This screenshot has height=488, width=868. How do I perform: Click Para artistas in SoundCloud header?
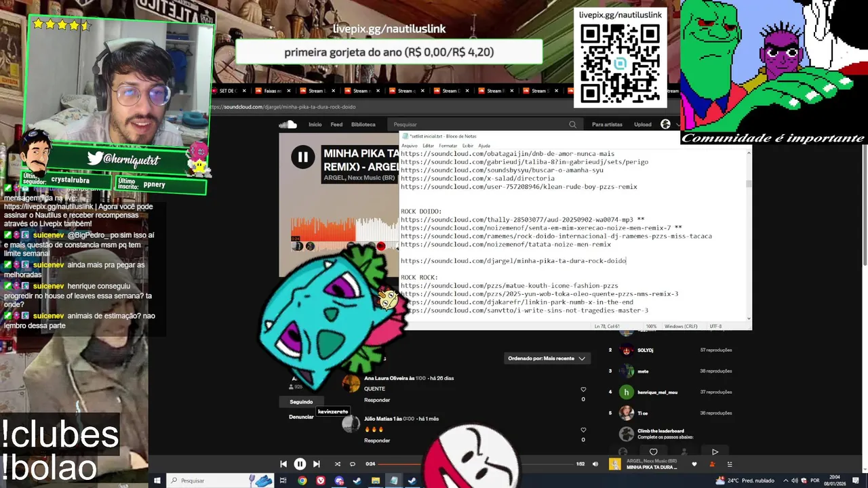[607, 125]
